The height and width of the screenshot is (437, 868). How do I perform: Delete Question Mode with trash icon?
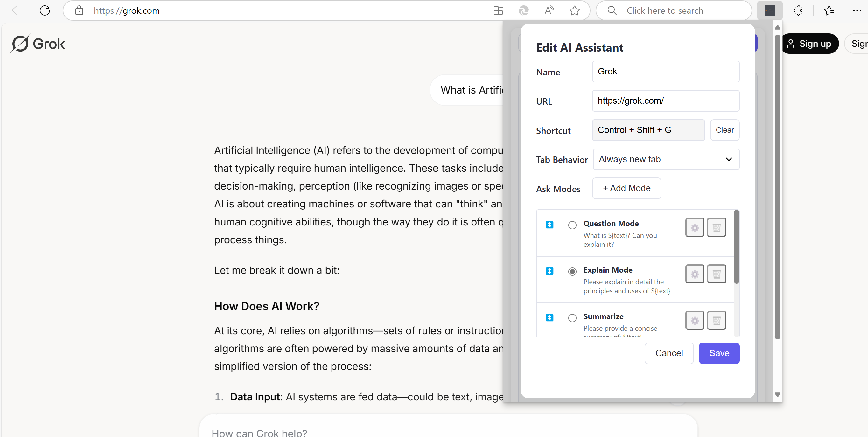(716, 227)
